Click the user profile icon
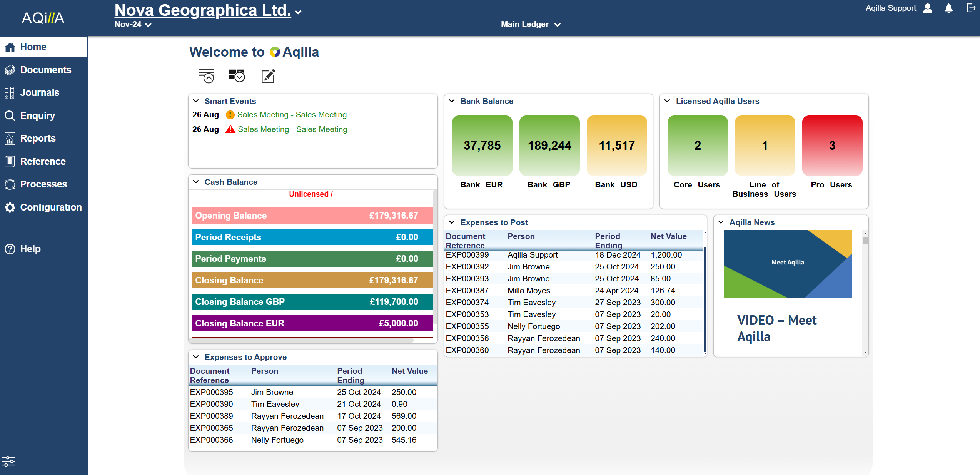The height and width of the screenshot is (475, 980). point(928,8)
